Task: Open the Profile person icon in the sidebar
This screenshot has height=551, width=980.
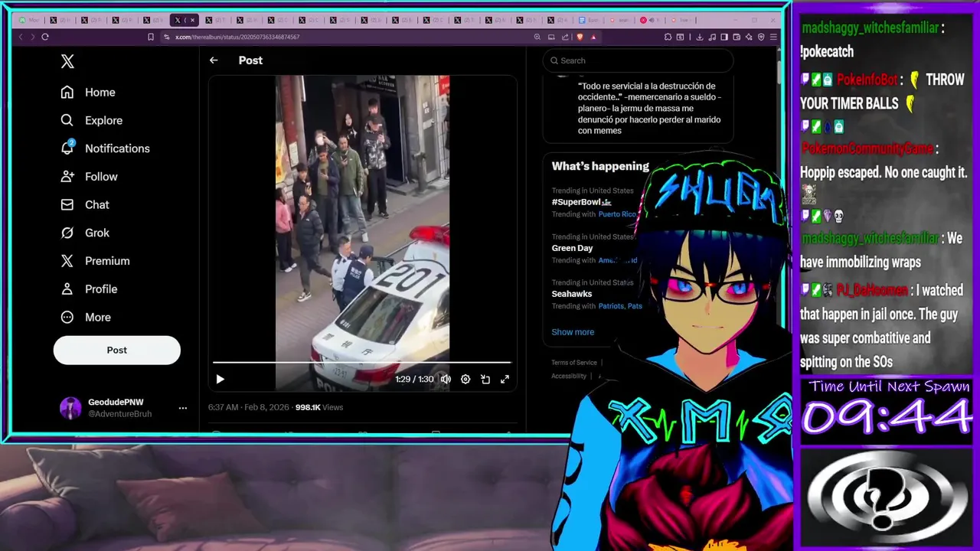Action: [67, 289]
